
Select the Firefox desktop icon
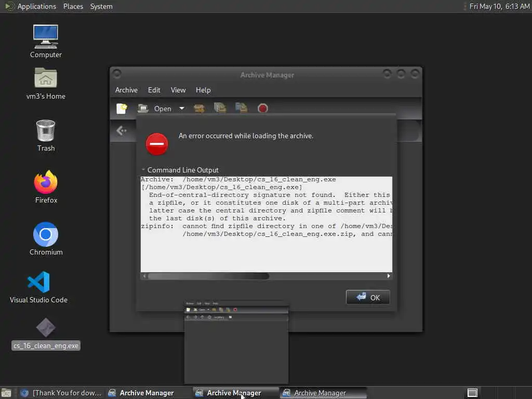[46, 187]
